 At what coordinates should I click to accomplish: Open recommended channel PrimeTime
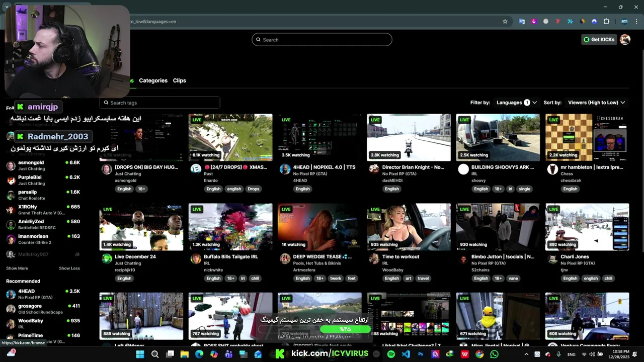[43, 338]
